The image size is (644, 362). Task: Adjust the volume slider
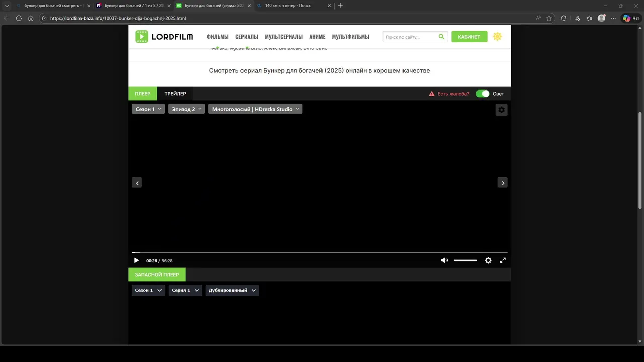[x=465, y=260]
